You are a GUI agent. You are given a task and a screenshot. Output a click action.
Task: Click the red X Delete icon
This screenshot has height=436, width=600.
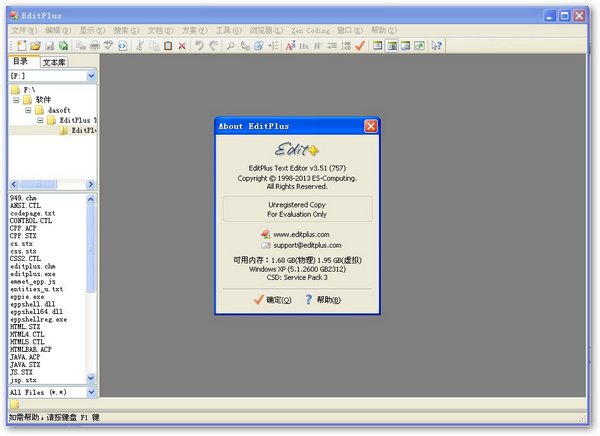click(182, 46)
